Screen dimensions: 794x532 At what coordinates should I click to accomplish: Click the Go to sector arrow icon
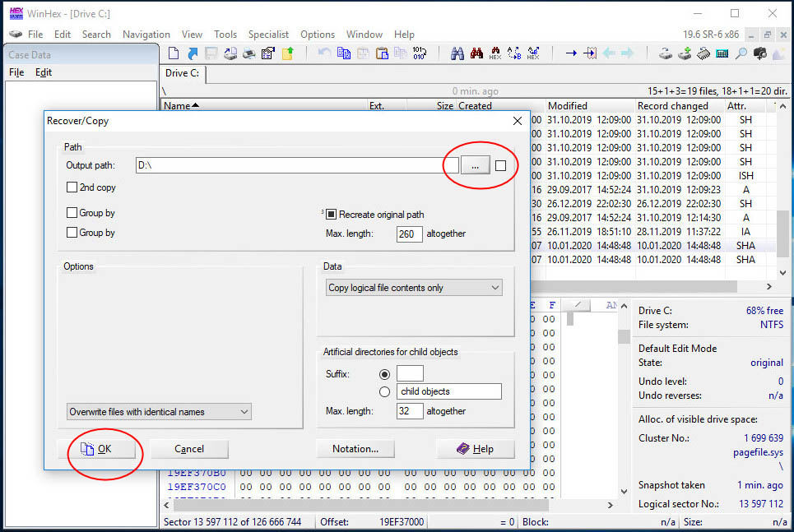(x=590, y=53)
